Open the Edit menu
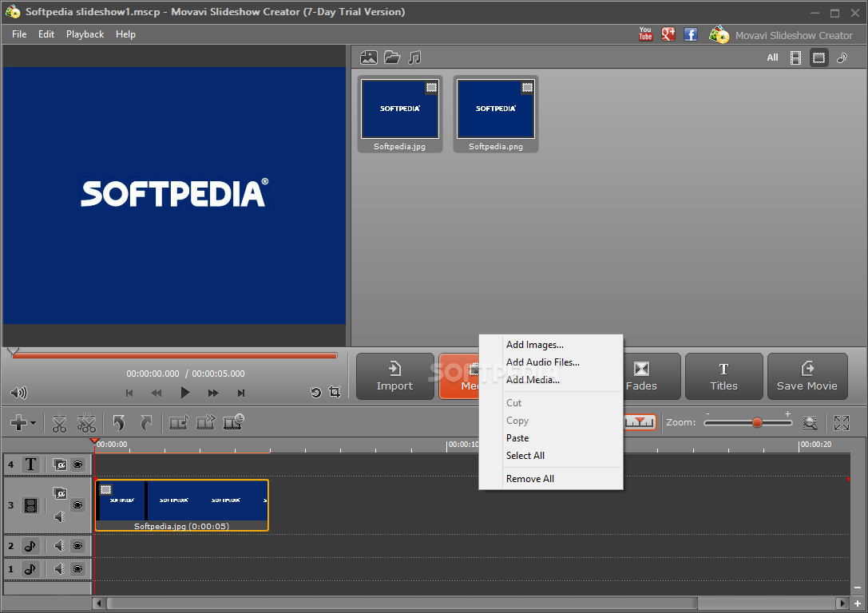The height and width of the screenshot is (613, 868). coord(46,34)
